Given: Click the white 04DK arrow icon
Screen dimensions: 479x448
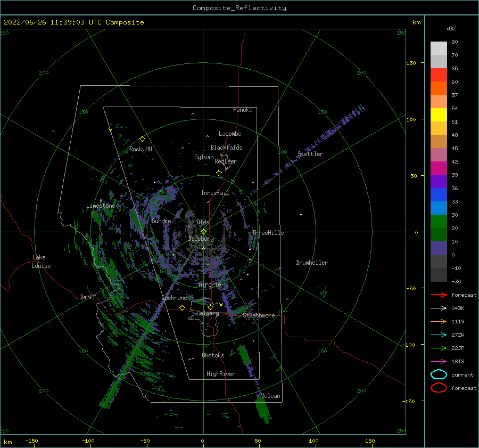Looking at the screenshot, I should click(439, 308).
